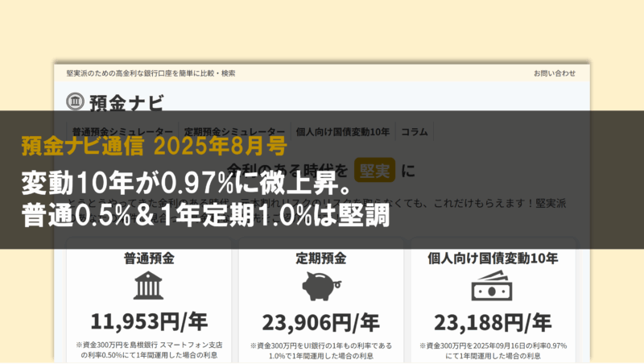Screen dimensions: 644x364
Task: Click the 預金ナビ通信 2025年8月号 banner title
Action: 153,146
